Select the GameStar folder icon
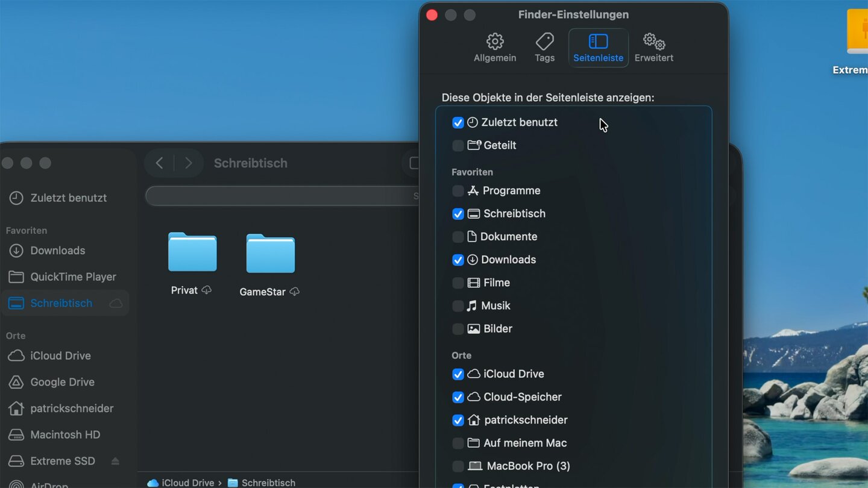The width and height of the screenshot is (868, 488). (270, 254)
